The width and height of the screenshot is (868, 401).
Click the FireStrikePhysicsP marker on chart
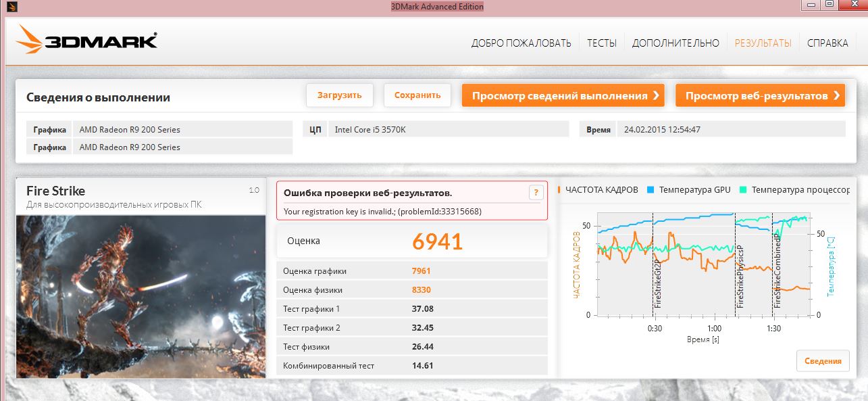click(x=740, y=276)
